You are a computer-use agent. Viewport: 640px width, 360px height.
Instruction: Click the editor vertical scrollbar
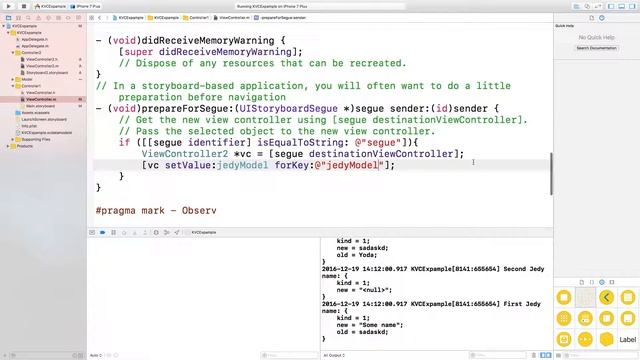click(x=551, y=174)
